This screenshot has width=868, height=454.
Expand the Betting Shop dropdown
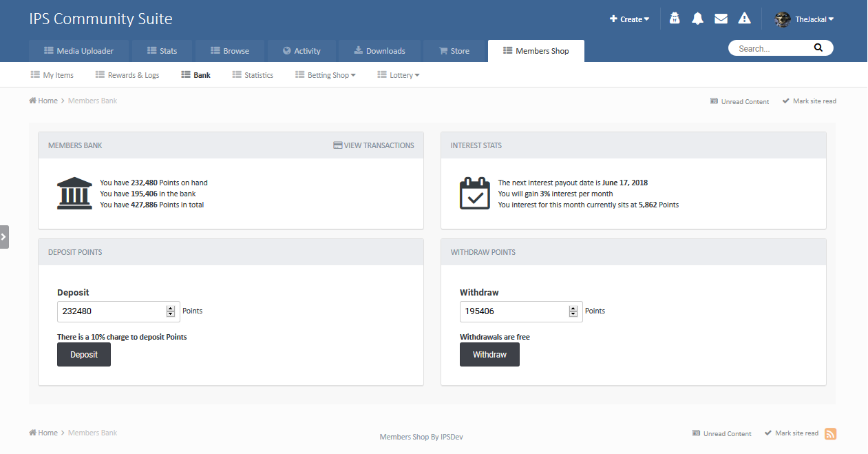[325, 74]
